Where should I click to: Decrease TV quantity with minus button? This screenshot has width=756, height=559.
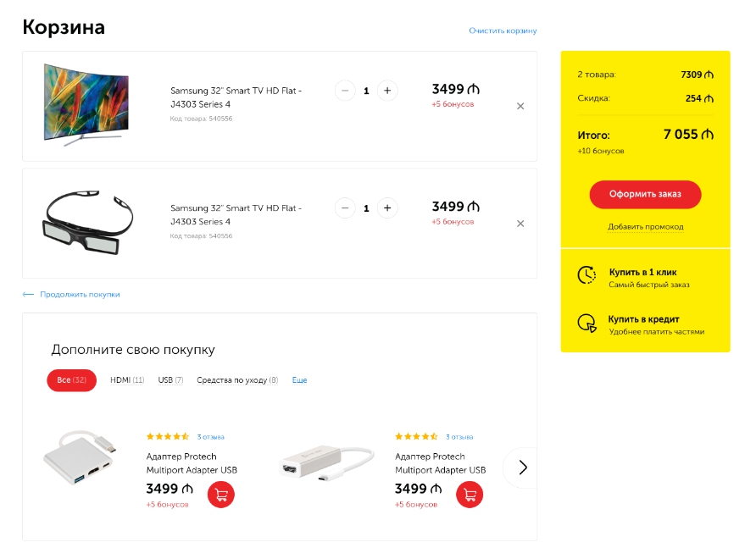pos(345,91)
